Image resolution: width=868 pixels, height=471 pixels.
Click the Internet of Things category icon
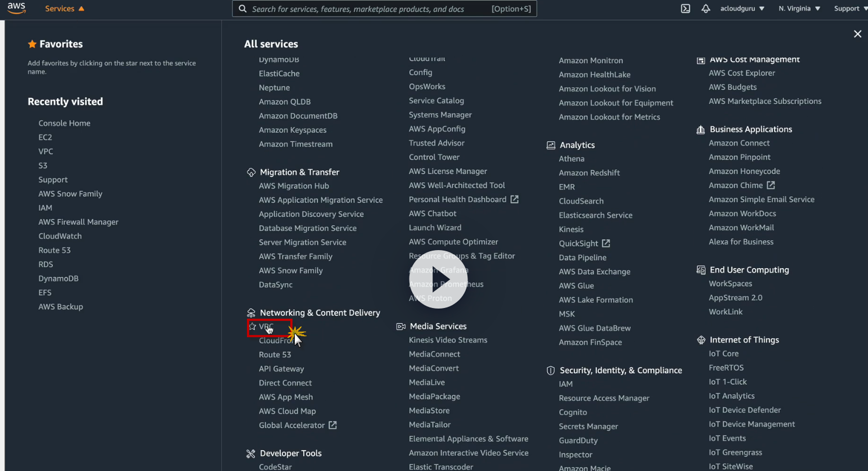(701, 340)
